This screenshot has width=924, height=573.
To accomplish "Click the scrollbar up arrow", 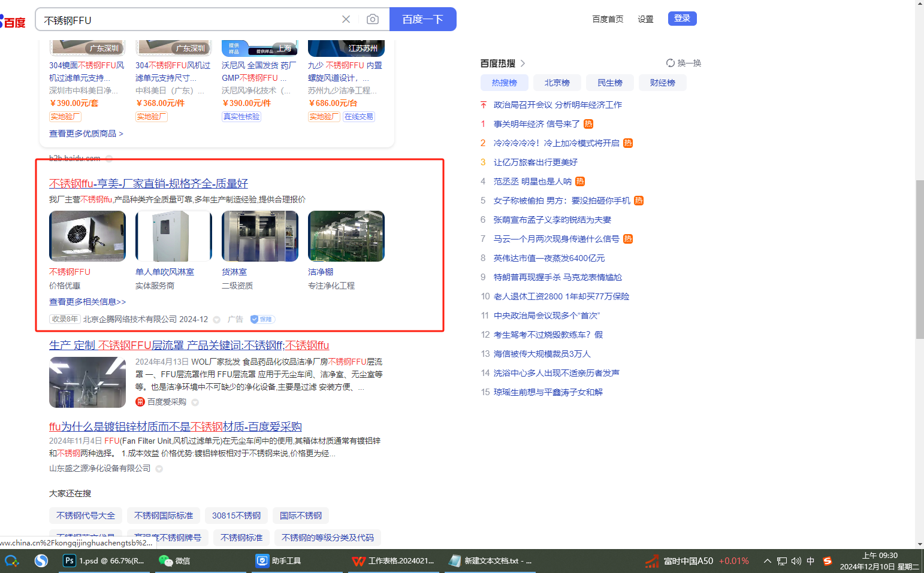I will point(920,4).
